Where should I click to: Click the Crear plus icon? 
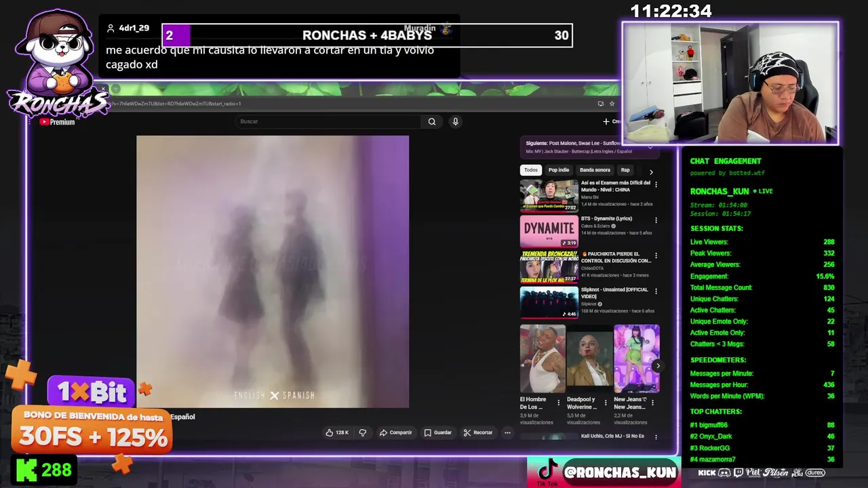(606, 121)
